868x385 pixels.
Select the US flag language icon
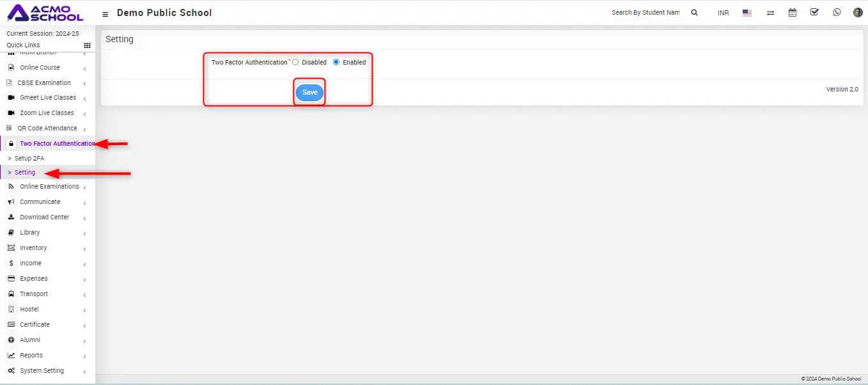(x=747, y=13)
